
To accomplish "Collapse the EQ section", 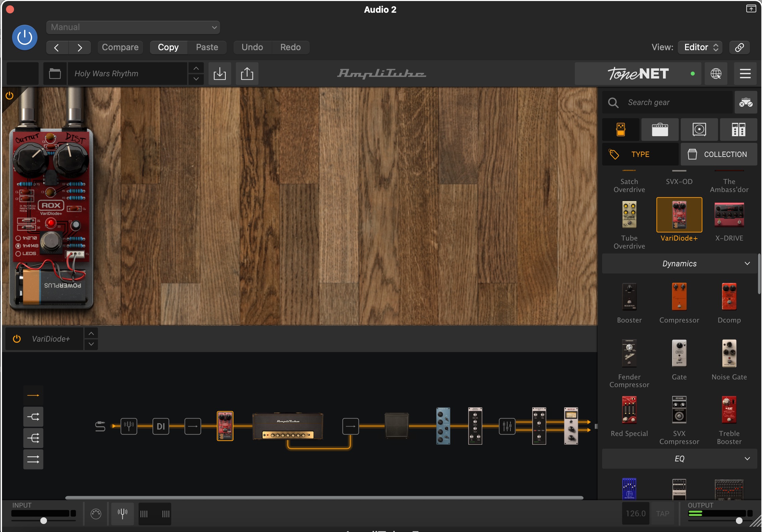I will pyautogui.click(x=679, y=459).
